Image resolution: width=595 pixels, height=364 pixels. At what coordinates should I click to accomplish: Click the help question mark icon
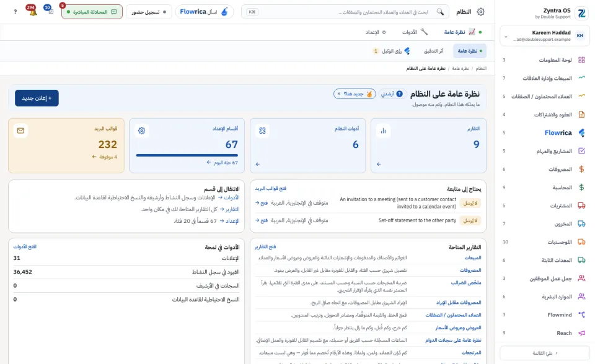(15, 12)
